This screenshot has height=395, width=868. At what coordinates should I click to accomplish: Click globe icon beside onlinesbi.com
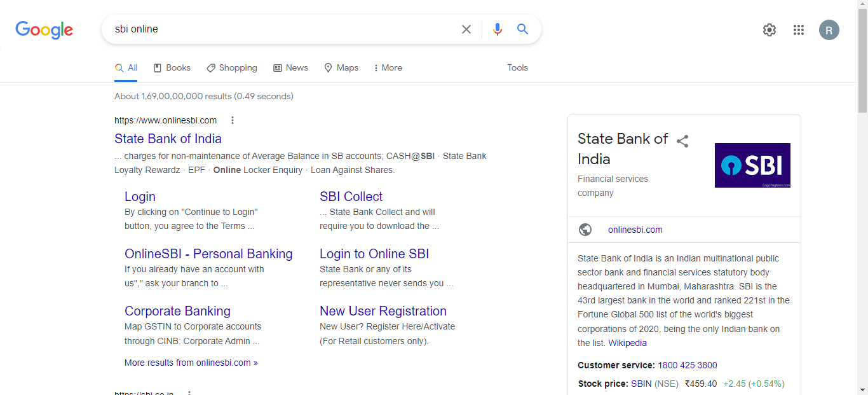point(585,230)
